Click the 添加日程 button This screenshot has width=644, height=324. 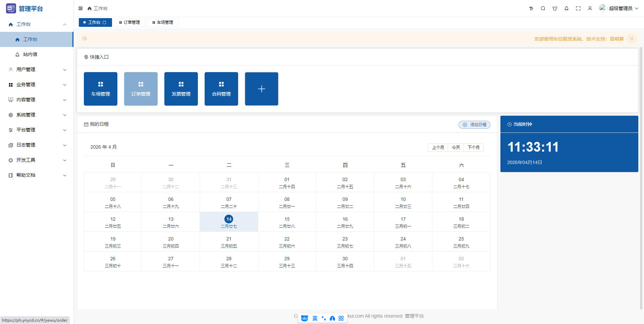474,125
